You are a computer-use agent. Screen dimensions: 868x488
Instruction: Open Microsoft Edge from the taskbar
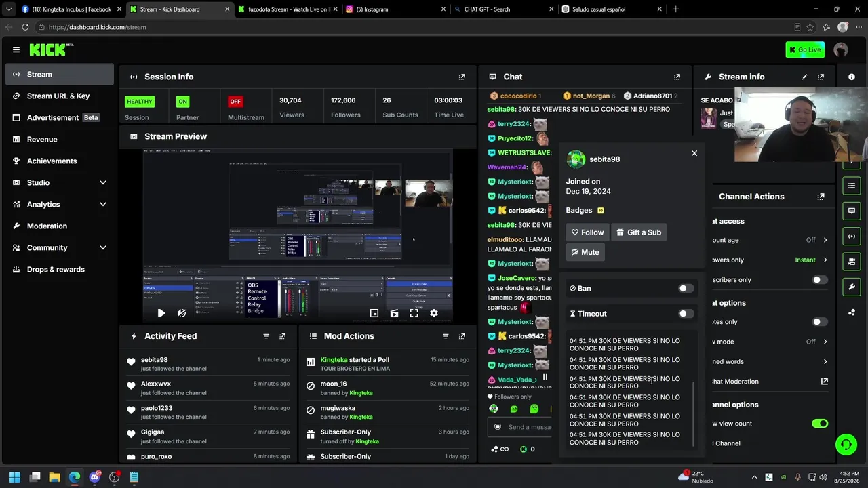[x=75, y=477]
